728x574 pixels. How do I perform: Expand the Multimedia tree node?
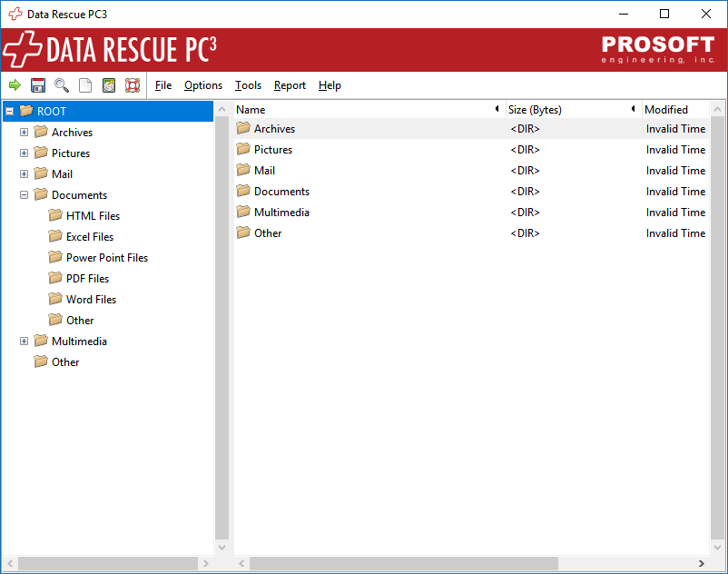(25, 341)
